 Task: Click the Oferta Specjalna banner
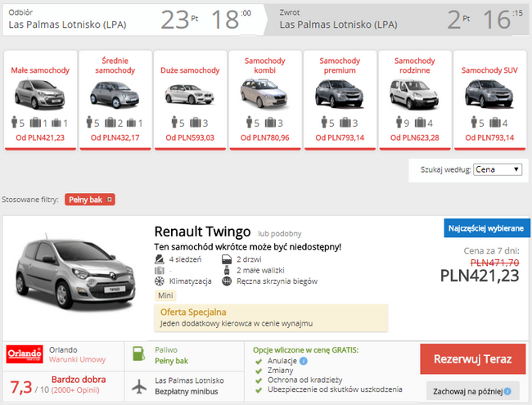click(x=270, y=317)
